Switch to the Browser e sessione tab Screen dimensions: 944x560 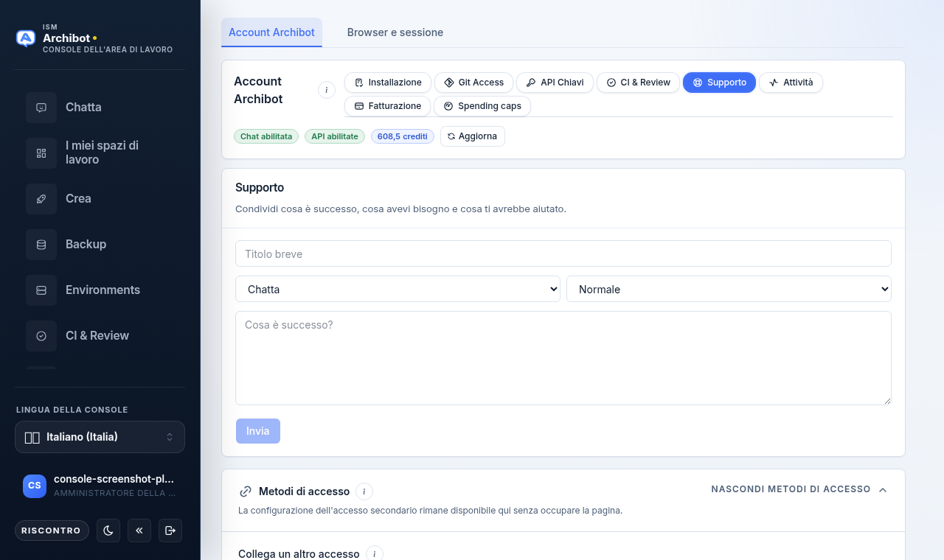[395, 32]
